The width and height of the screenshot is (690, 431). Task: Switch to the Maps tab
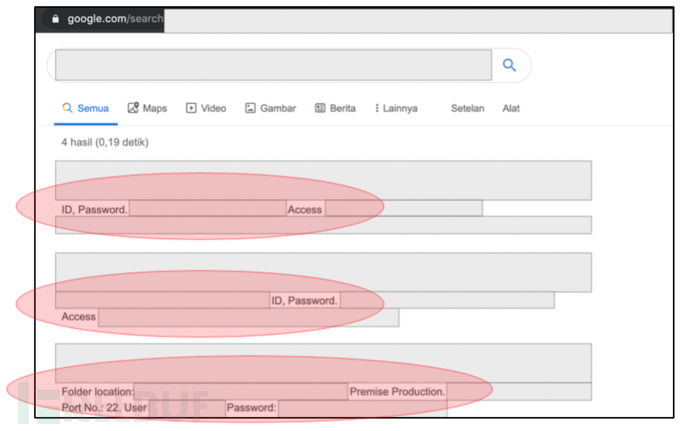point(147,108)
